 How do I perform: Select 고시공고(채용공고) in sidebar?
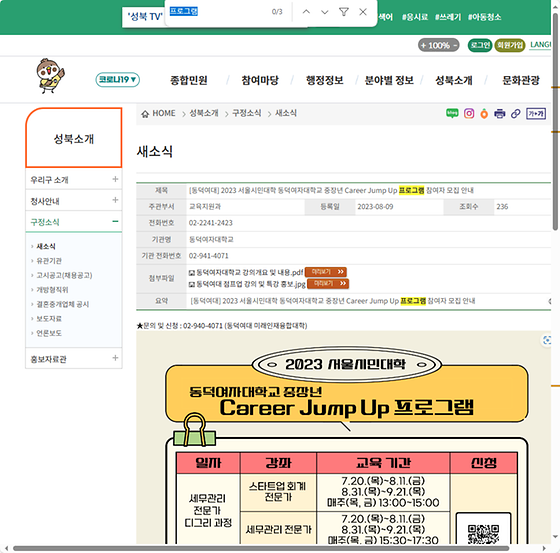pyautogui.click(x=64, y=275)
